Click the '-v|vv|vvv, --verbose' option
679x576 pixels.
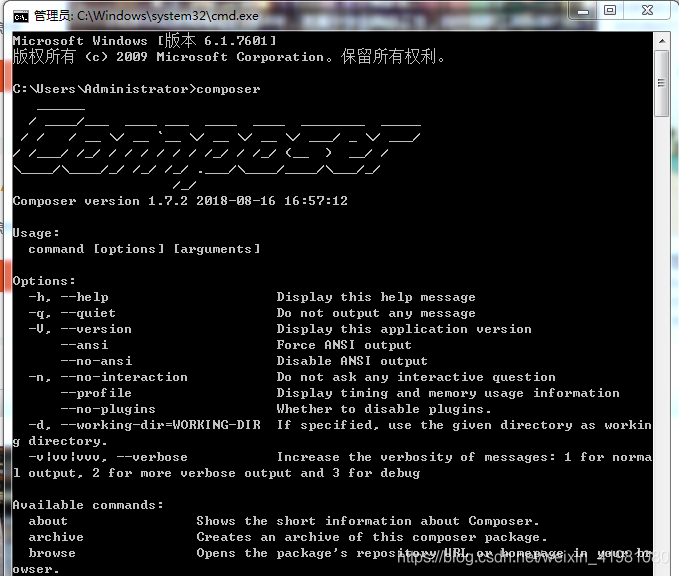tap(108, 457)
